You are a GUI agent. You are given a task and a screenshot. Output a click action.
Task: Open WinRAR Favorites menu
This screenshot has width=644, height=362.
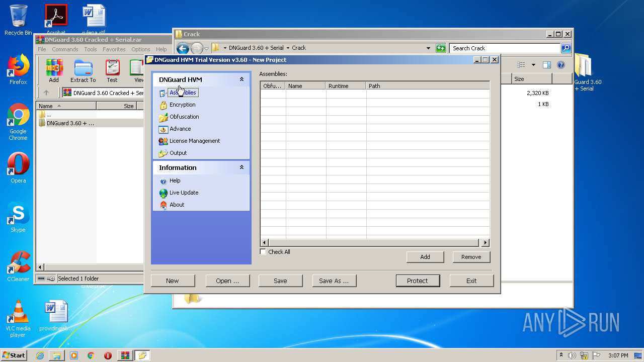click(114, 49)
